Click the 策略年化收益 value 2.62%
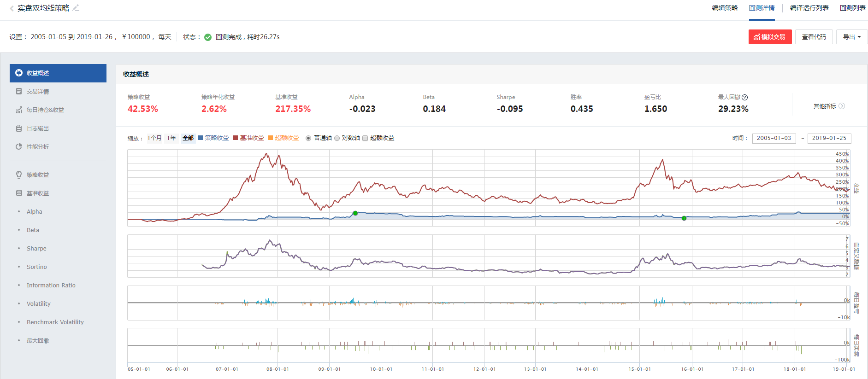 [214, 109]
